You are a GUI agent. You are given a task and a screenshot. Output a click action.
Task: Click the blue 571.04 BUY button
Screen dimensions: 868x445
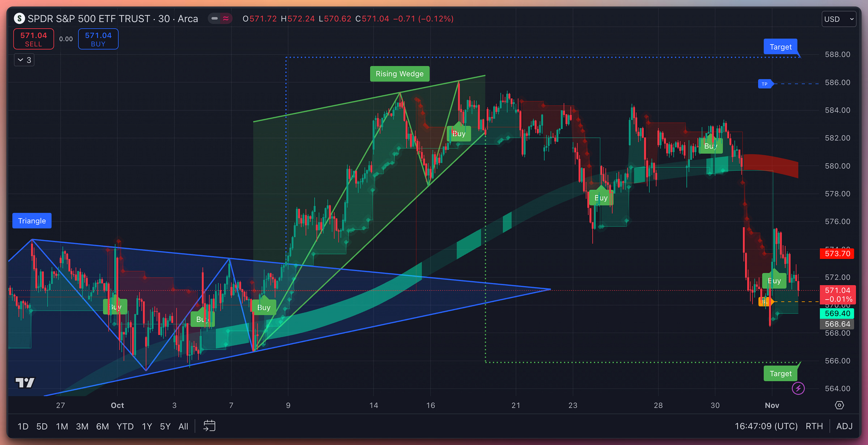point(98,39)
